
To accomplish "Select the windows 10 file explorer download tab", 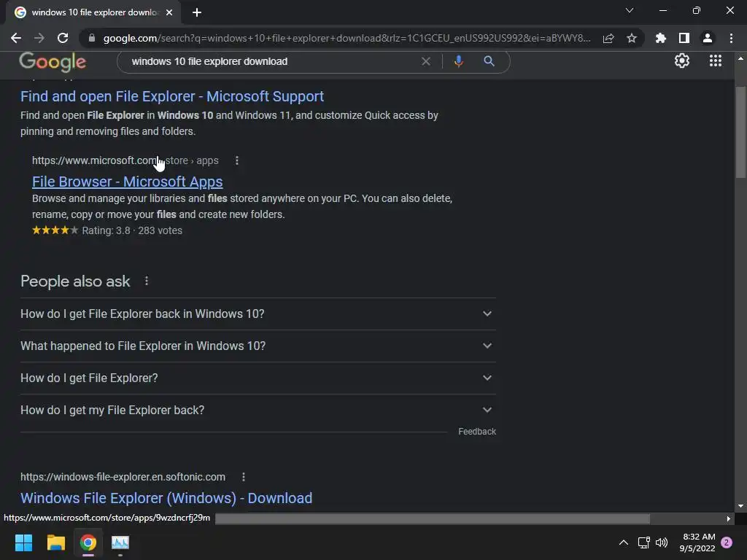I will point(93,12).
